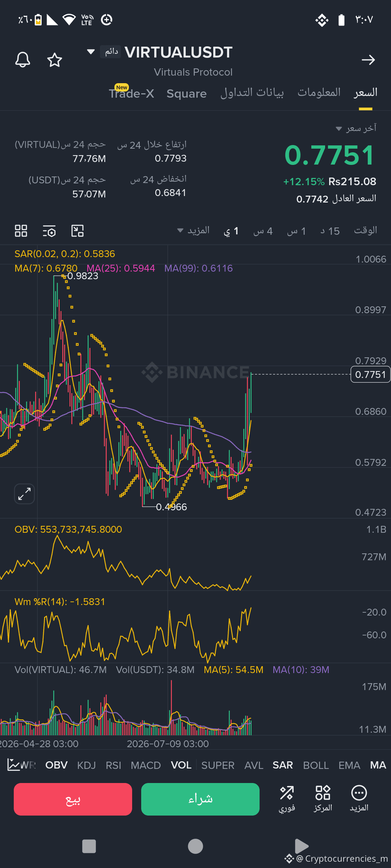Tap the OBV: 553,733,745.8000 label
The image size is (391, 868).
[x=68, y=529]
